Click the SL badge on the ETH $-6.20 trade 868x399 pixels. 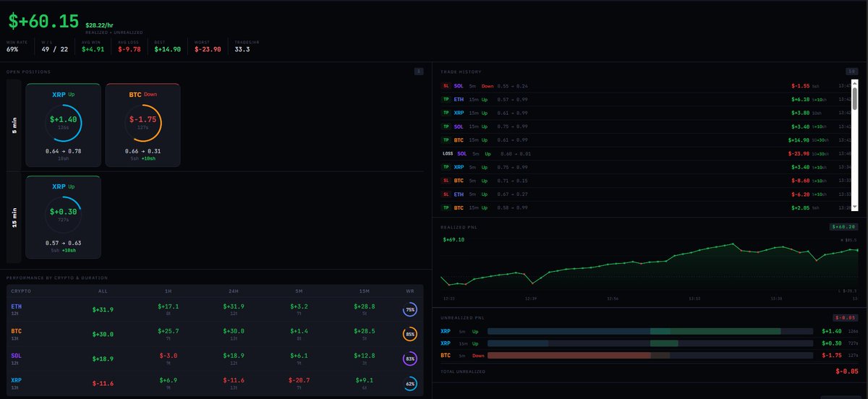(x=446, y=194)
